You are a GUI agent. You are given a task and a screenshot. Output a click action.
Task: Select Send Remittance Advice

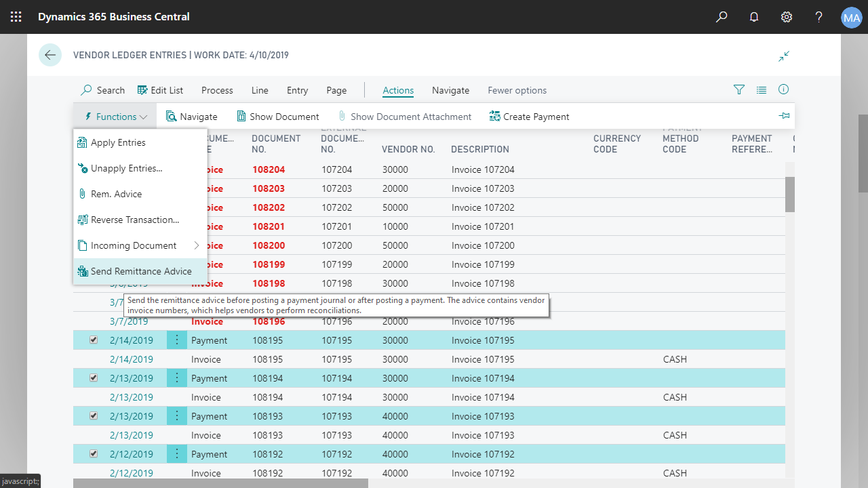[x=140, y=271]
